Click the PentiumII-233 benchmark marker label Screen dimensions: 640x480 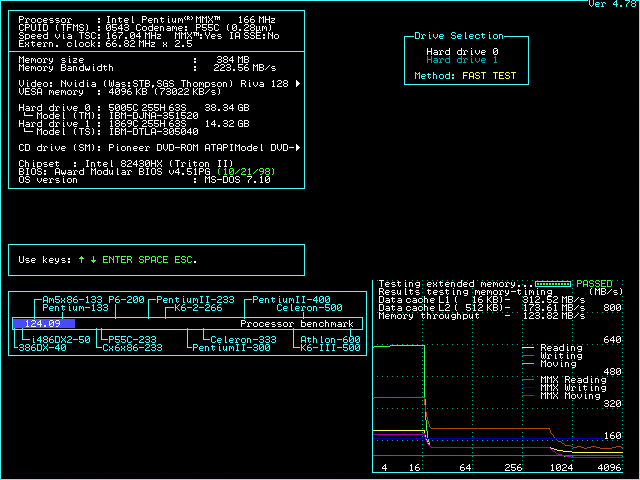196,300
